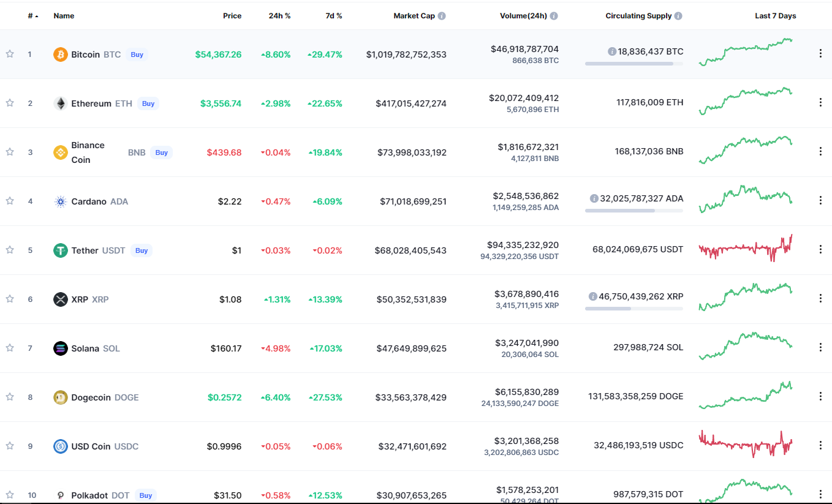The width and height of the screenshot is (832, 504).
Task: Click the Bitcoin coin logo icon
Action: pyautogui.click(x=60, y=55)
